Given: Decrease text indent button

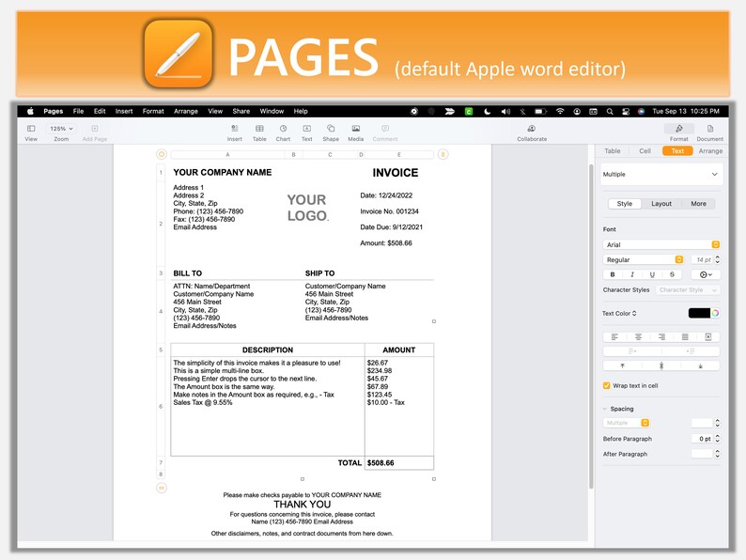Looking at the screenshot, I should pos(632,351).
